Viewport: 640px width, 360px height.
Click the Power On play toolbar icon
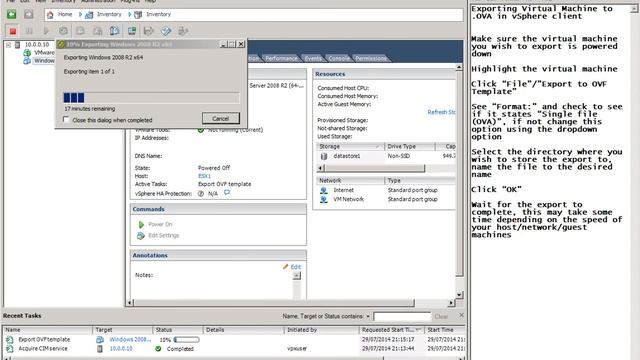(46, 31)
